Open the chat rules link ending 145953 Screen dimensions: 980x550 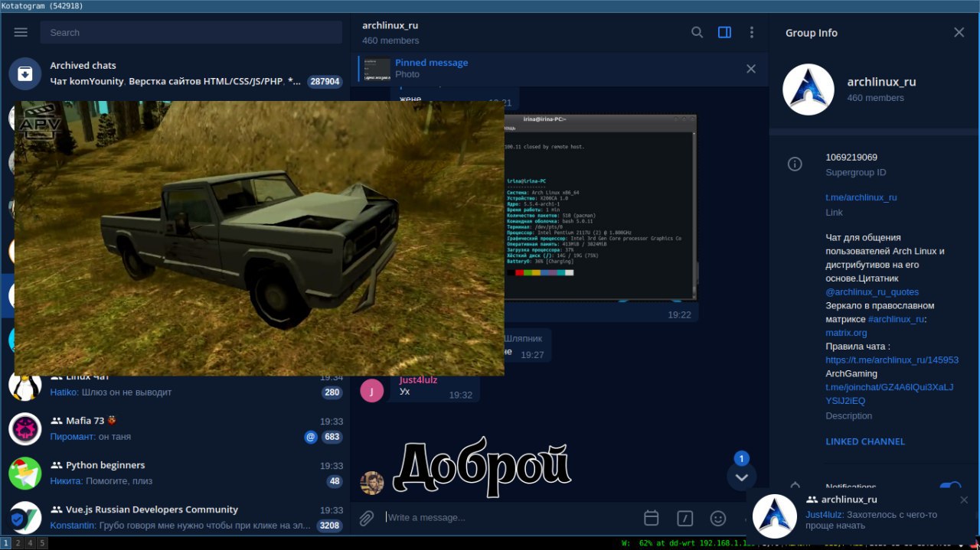point(892,360)
